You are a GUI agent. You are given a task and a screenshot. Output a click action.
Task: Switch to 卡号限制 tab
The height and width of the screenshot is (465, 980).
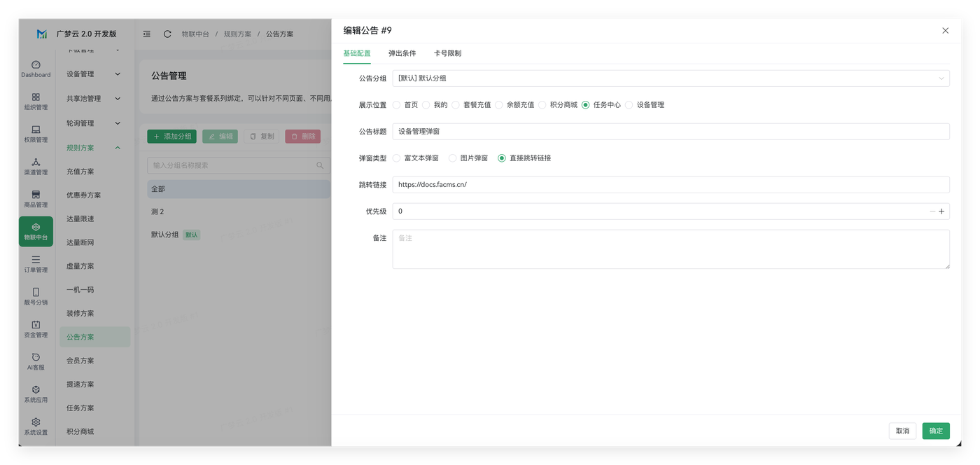(x=447, y=53)
